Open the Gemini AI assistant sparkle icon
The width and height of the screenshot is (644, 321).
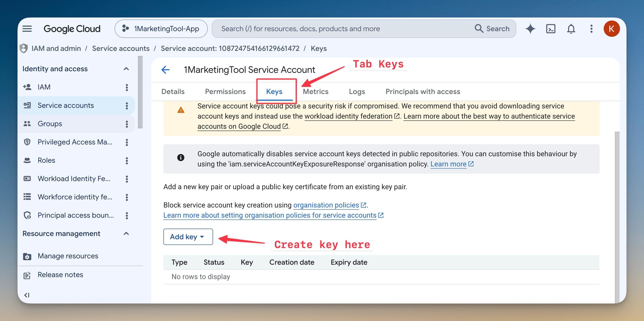click(x=530, y=29)
